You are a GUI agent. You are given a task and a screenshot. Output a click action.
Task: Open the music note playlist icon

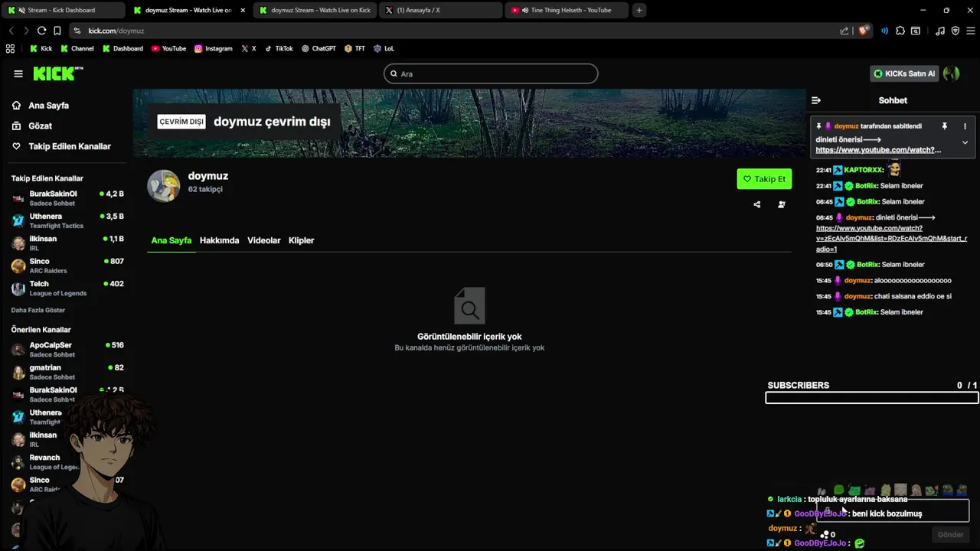click(x=940, y=31)
